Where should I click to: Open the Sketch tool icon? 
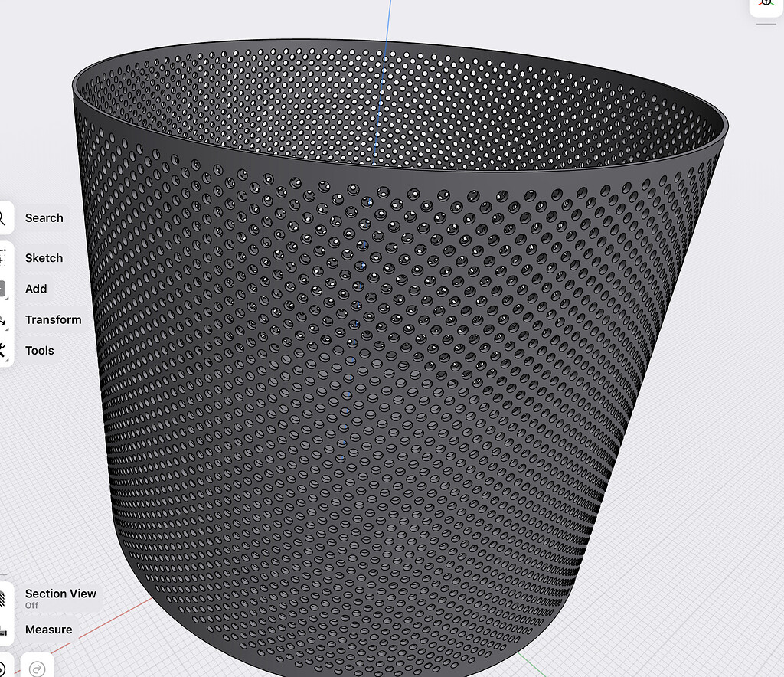pos(3,257)
